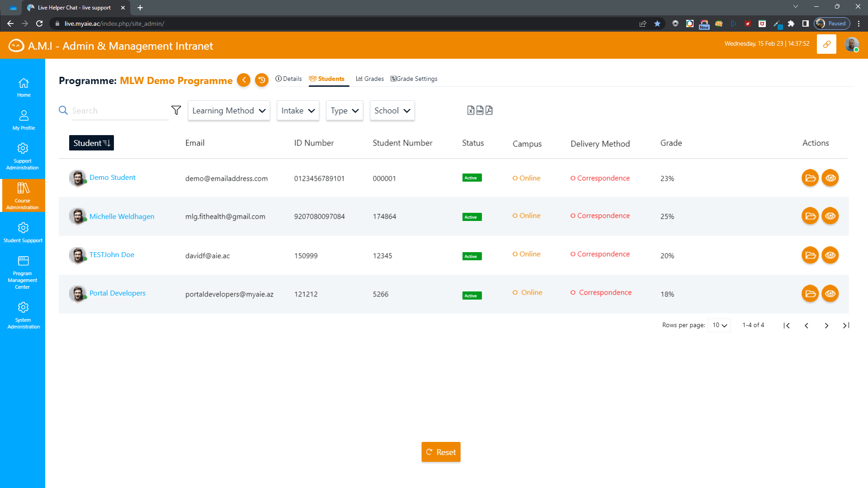Open Chrome's three-dot menu
This screenshot has height=488, width=868.
pos(859,23)
